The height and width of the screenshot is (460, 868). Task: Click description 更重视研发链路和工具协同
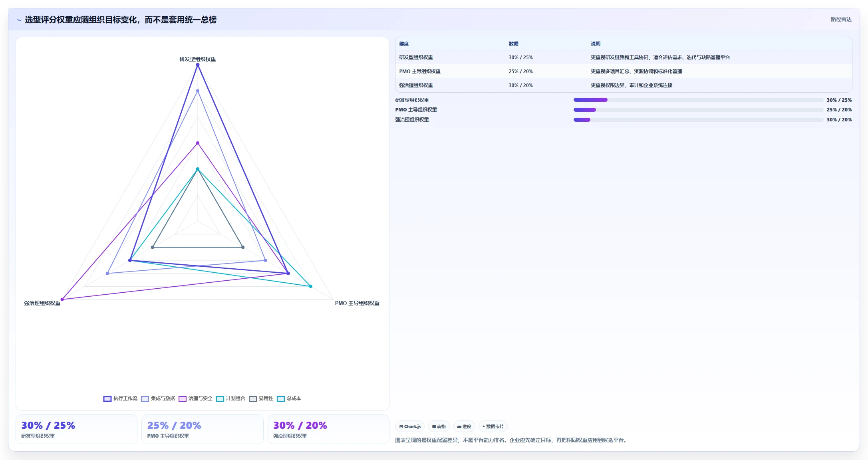tap(660, 57)
